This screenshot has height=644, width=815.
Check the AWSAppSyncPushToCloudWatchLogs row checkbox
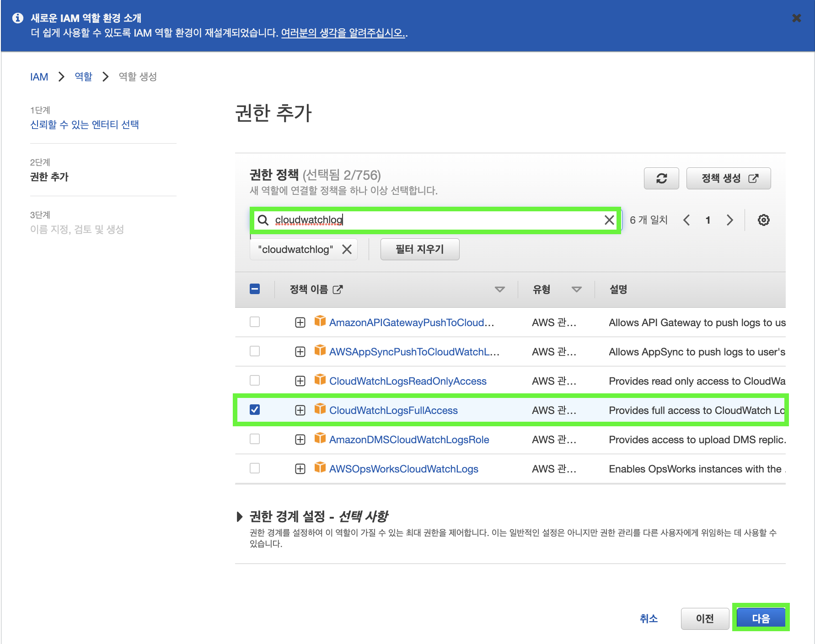[x=255, y=351]
